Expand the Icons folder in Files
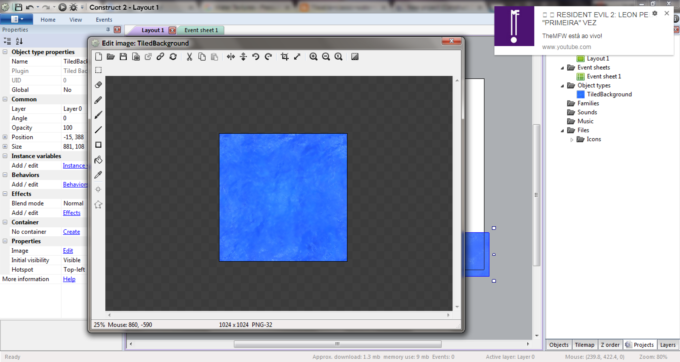This screenshot has height=362, width=680. pyautogui.click(x=572, y=140)
